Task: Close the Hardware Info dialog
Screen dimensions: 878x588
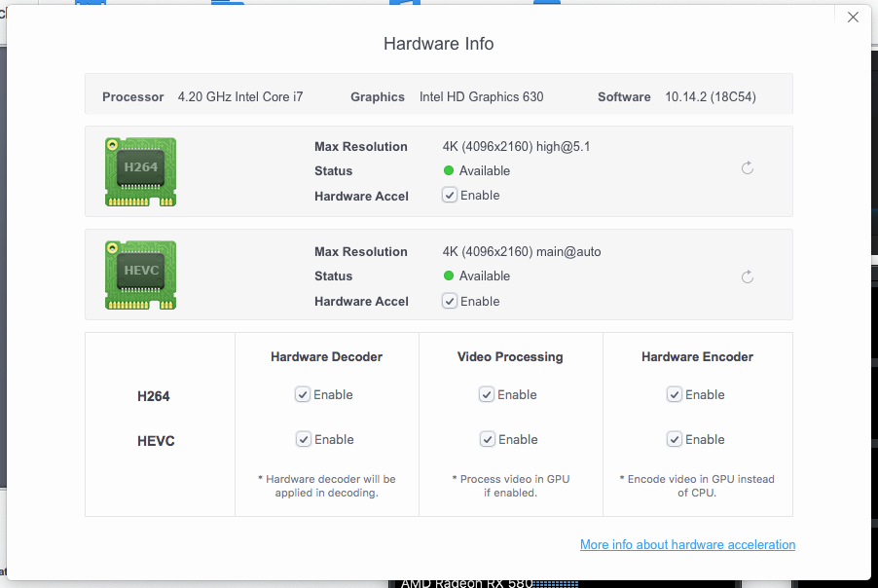Action: pos(853,18)
